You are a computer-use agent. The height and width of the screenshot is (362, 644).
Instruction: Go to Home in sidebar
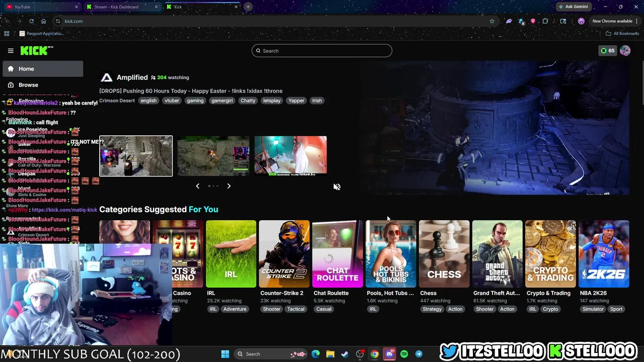pyautogui.click(x=43, y=69)
